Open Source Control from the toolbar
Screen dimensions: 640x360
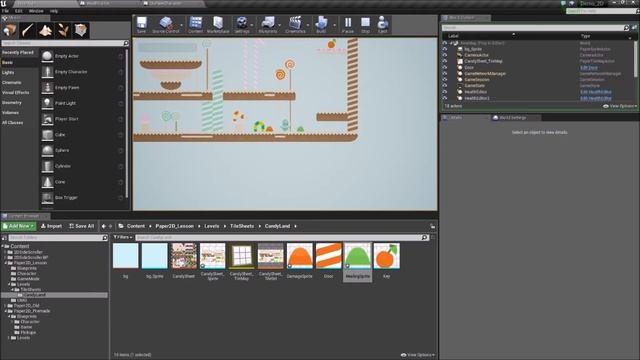point(165,24)
